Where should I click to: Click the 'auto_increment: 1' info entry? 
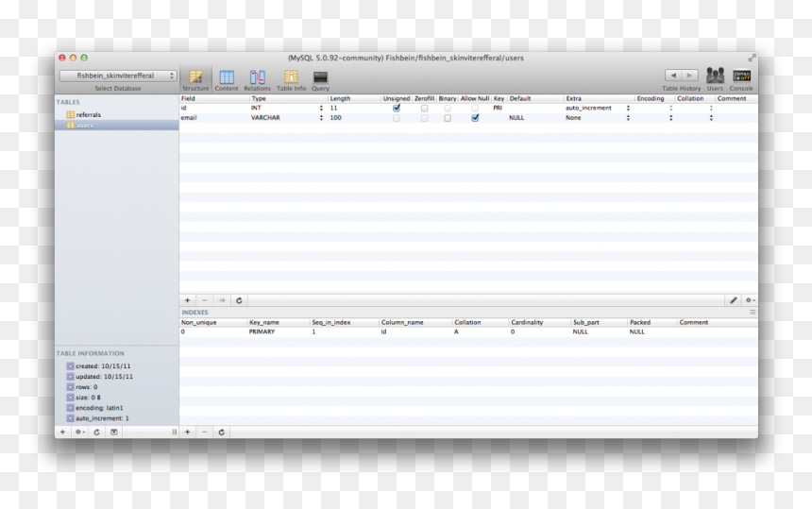102,418
